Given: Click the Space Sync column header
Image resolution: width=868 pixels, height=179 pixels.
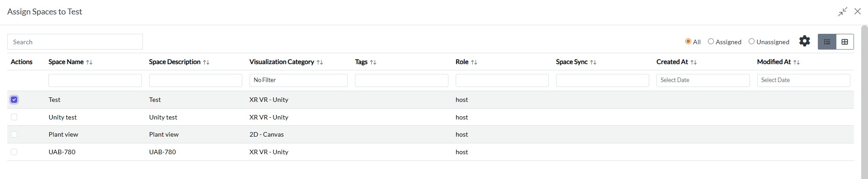Looking at the screenshot, I should coord(572,62).
